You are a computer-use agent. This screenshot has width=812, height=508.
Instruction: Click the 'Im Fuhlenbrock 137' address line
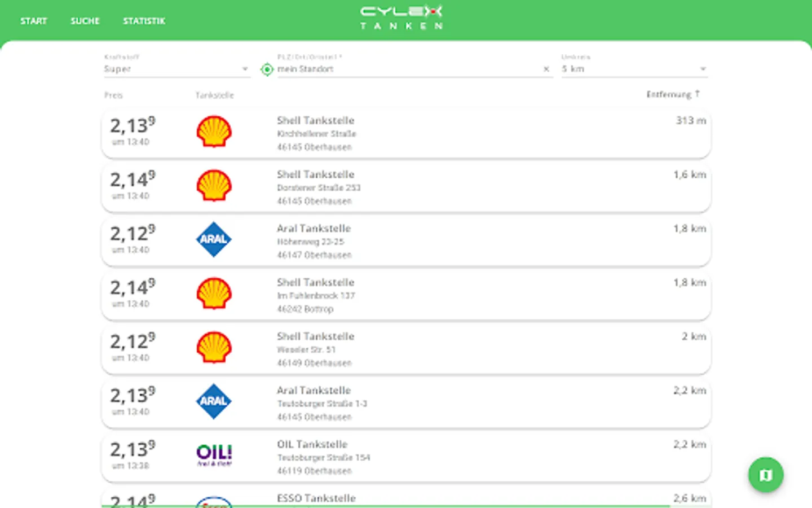[316, 296]
